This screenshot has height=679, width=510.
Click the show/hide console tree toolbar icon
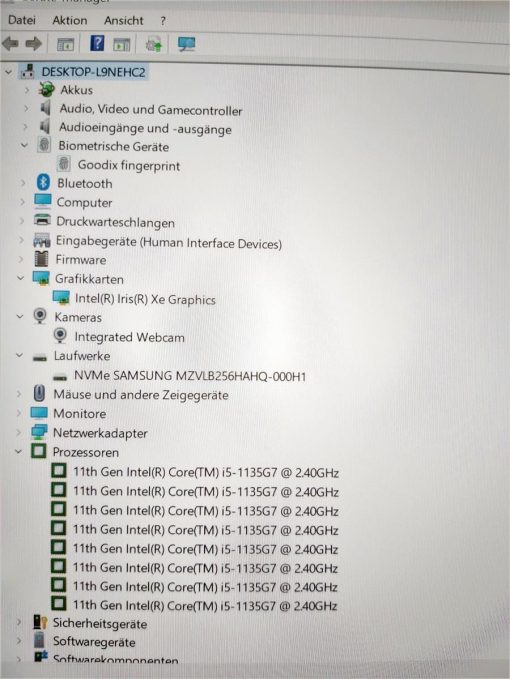point(66,44)
